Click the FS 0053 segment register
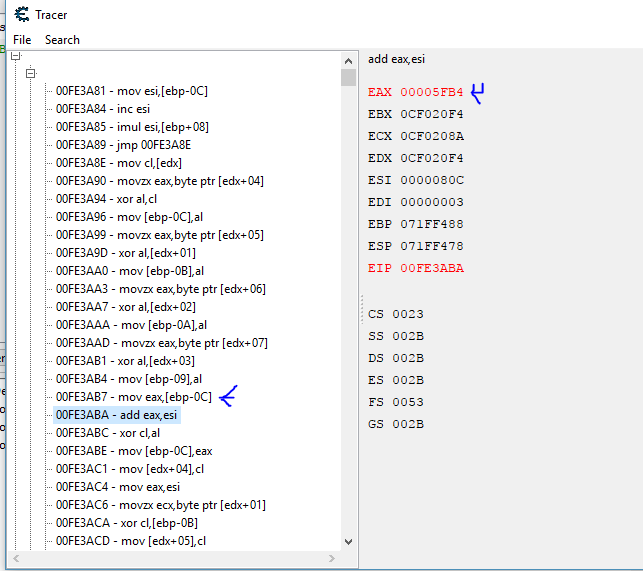This screenshot has width=643, height=571. (x=396, y=402)
